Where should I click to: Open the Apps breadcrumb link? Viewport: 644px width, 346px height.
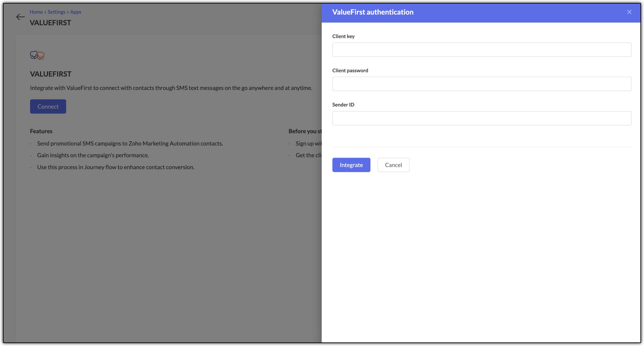click(x=76, y=12)
